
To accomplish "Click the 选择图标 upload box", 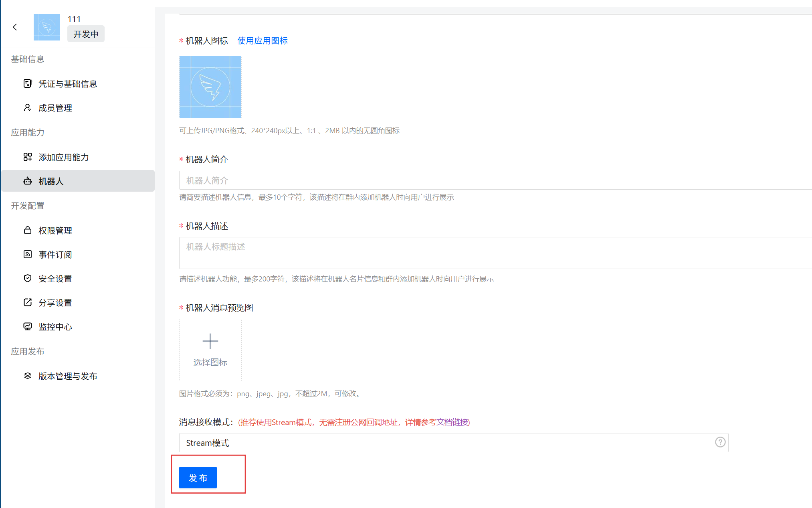I will coord(210,350).
